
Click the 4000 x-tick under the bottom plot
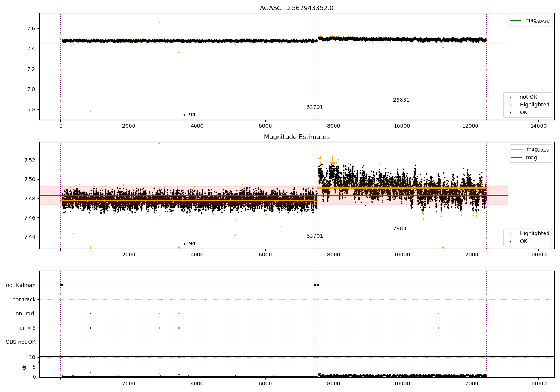pyautogui.click(x=197, y=384)
